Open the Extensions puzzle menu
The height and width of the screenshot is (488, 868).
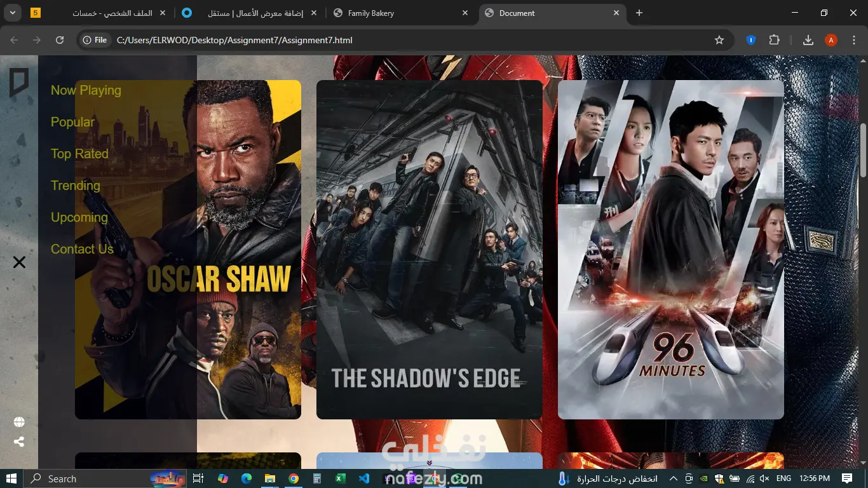tap(774, 40)
